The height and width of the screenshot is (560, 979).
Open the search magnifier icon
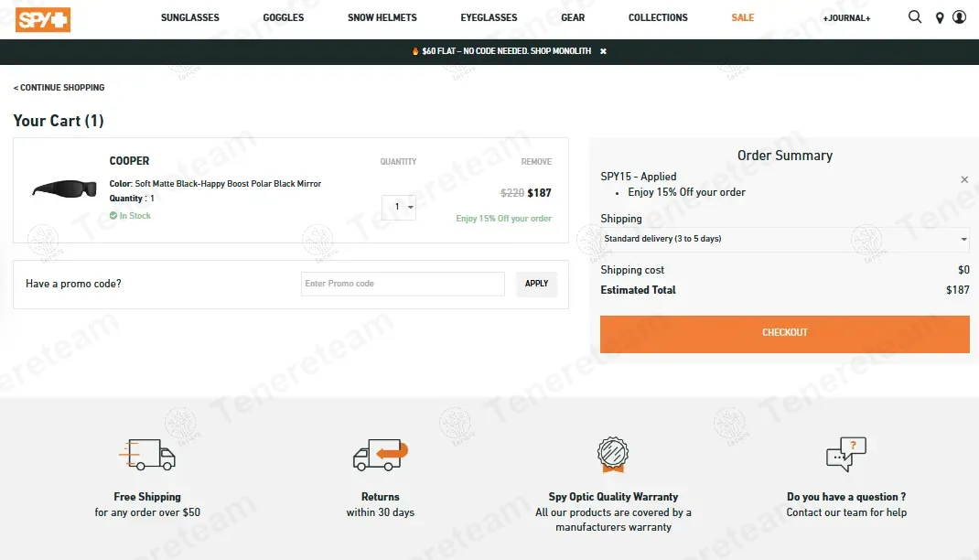click(915, 16)
